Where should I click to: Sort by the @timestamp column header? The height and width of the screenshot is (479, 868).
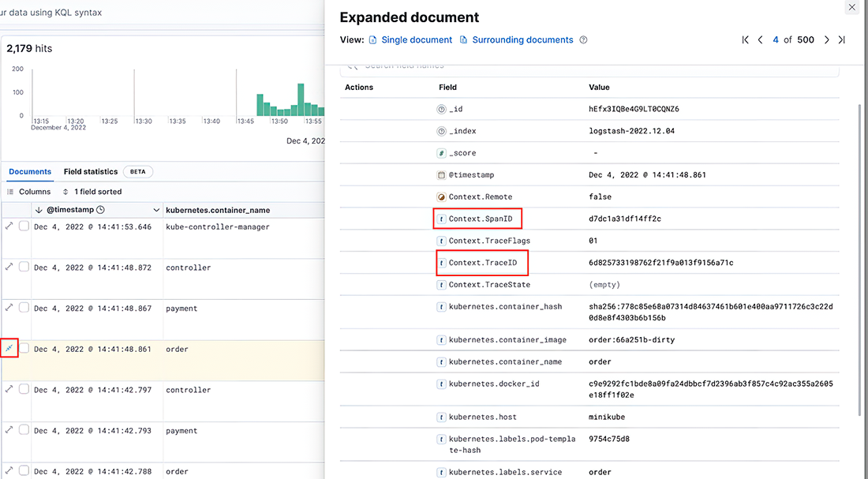click(69, 210)
